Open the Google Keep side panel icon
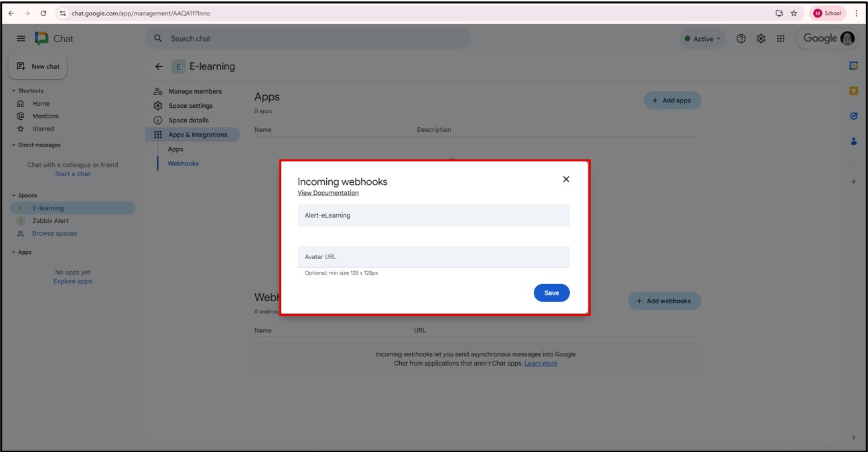The width and height of the screenshot is (868, 452). coord(853,91)
